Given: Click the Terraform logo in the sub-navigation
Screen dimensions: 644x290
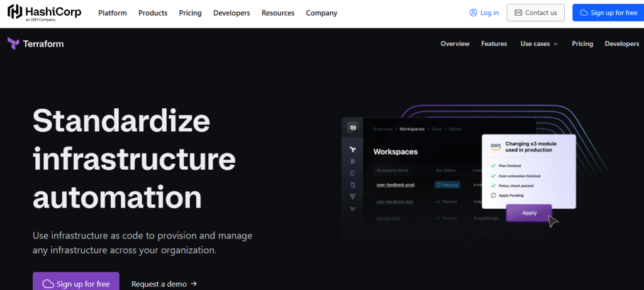Looking at the screenshot, I should pos(36,43).
